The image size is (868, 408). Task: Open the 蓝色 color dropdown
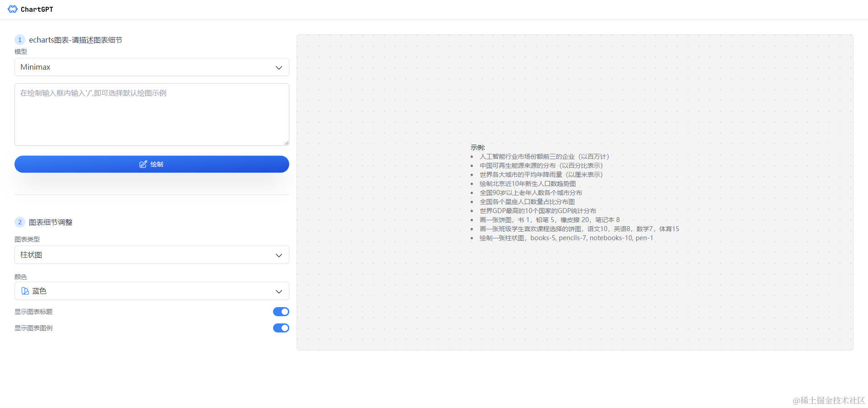coord(152,291)
